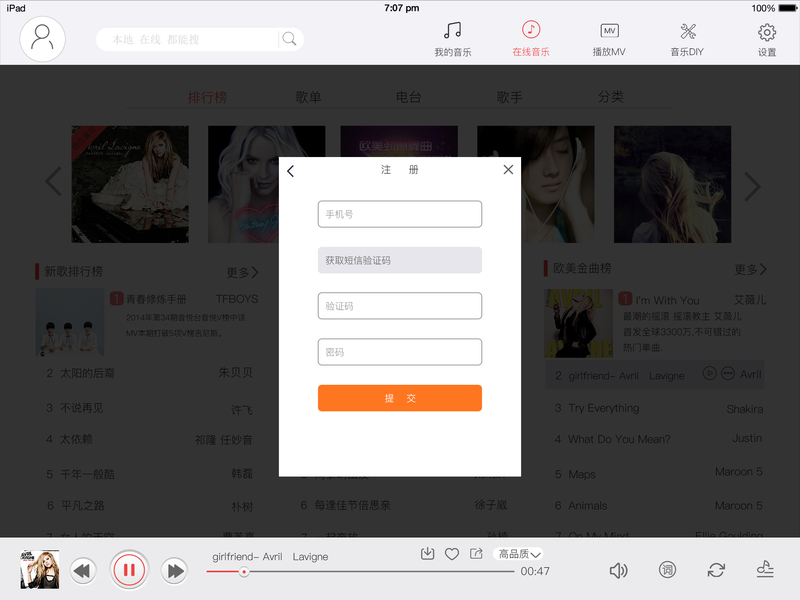This screenshot has height=600, width=800.
Task: Open 设置 gear icon
Action: [767, 32]
